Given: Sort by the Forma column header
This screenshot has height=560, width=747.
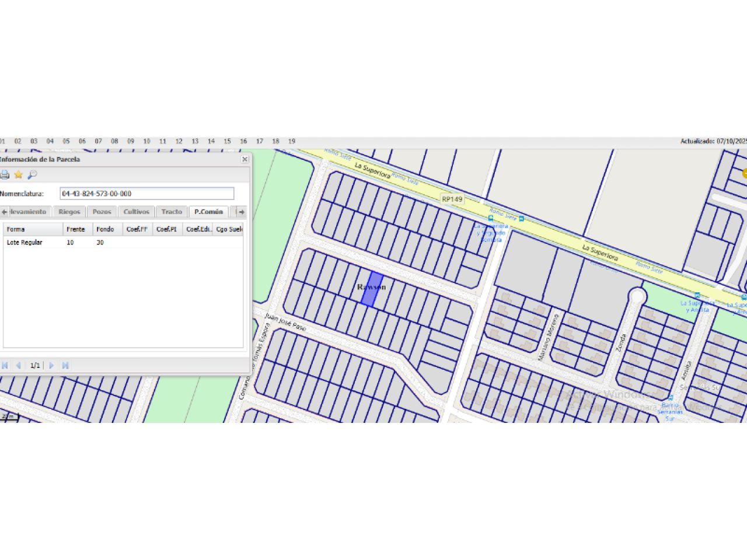Looking at the screenshot, I should point(32,229).
